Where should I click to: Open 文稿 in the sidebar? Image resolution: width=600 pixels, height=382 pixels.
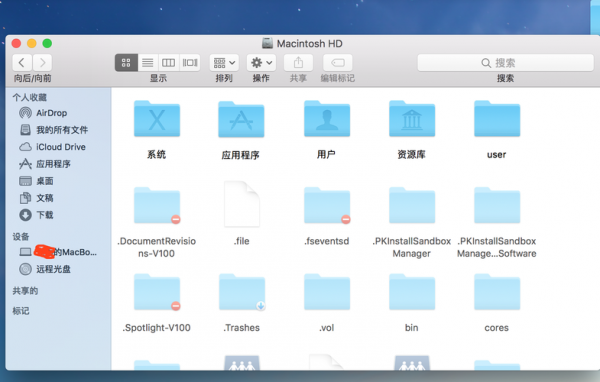36,198
